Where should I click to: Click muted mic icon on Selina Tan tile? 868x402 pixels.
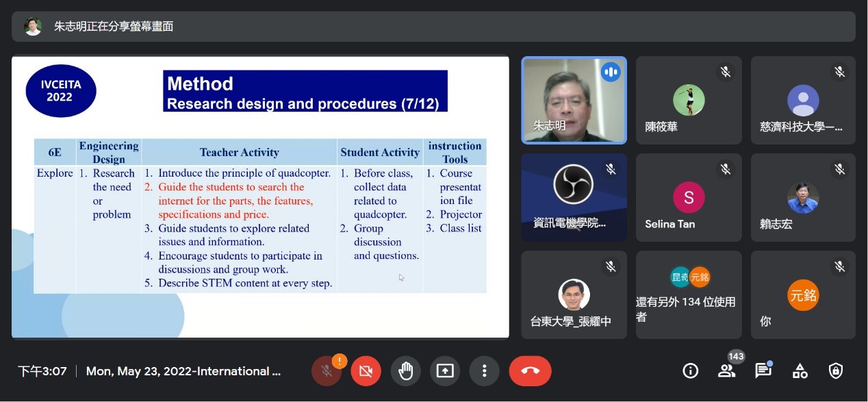pos(725,169)
